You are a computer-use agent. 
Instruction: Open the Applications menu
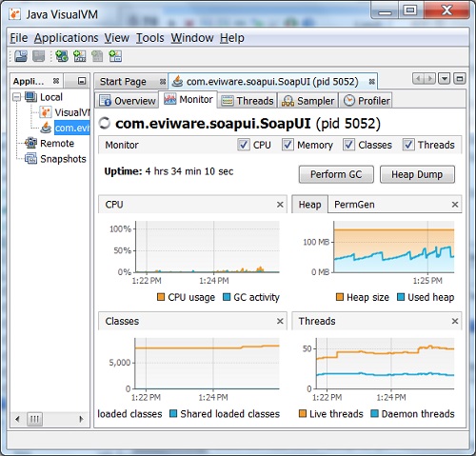tap(66, 38)
